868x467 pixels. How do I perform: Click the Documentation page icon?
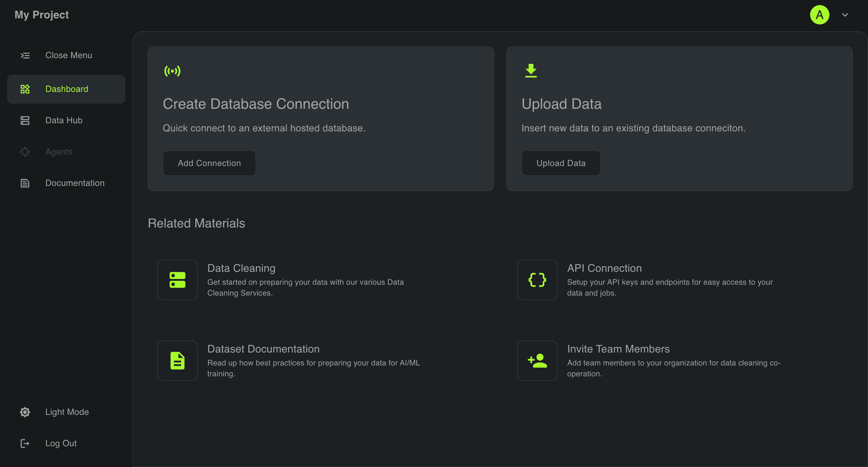click(x=25, y=183)
